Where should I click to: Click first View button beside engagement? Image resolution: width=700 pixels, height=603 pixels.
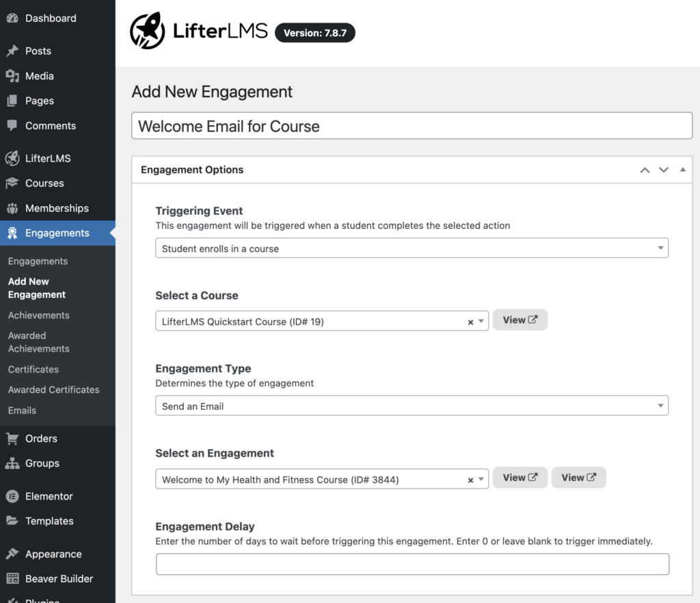(520, 478)
